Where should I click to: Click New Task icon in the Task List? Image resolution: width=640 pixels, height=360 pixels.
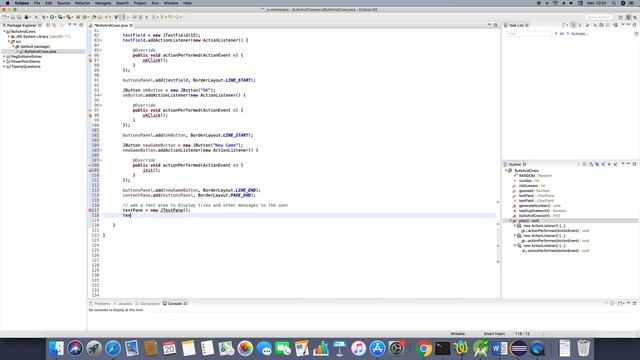click(564, 25)
